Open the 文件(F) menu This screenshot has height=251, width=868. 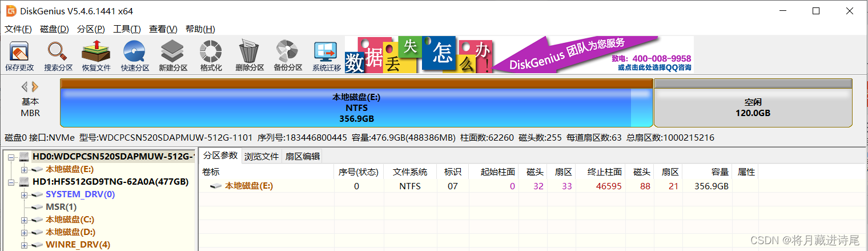(18, 29)
